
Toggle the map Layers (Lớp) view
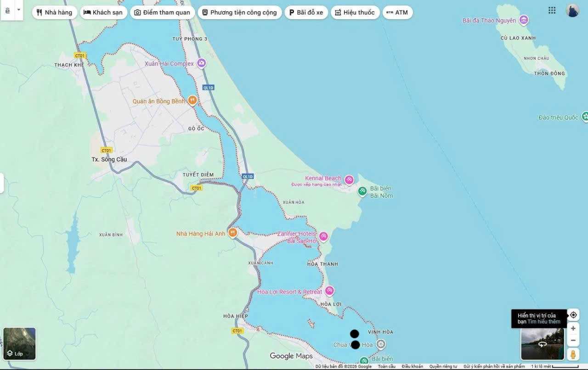[x=19, y=343]
